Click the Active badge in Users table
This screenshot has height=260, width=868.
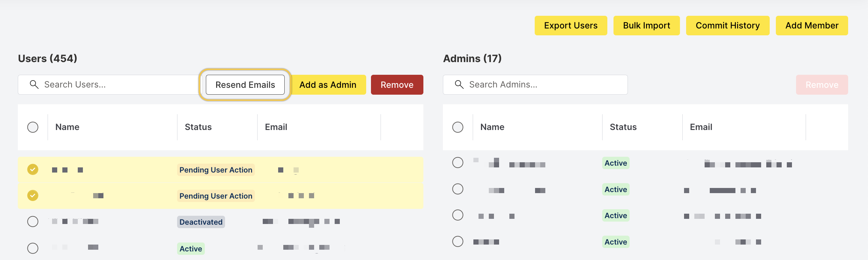[191, 249]
